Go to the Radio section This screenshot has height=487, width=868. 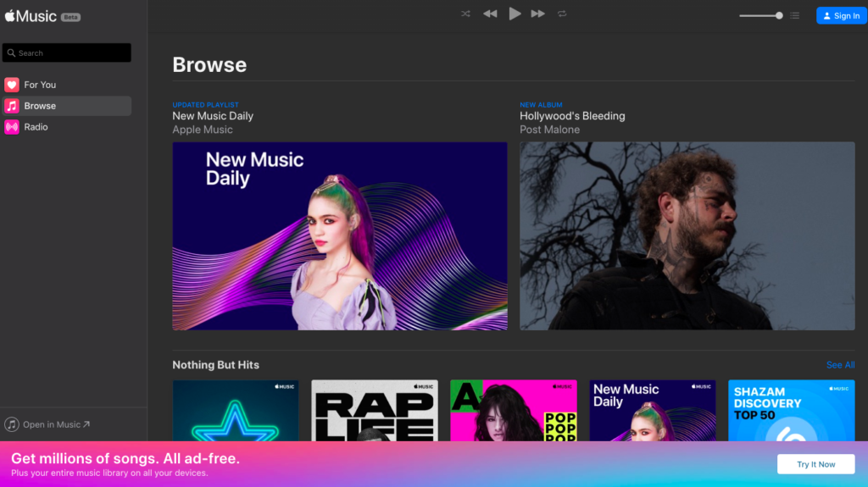(x=36, y=127)
